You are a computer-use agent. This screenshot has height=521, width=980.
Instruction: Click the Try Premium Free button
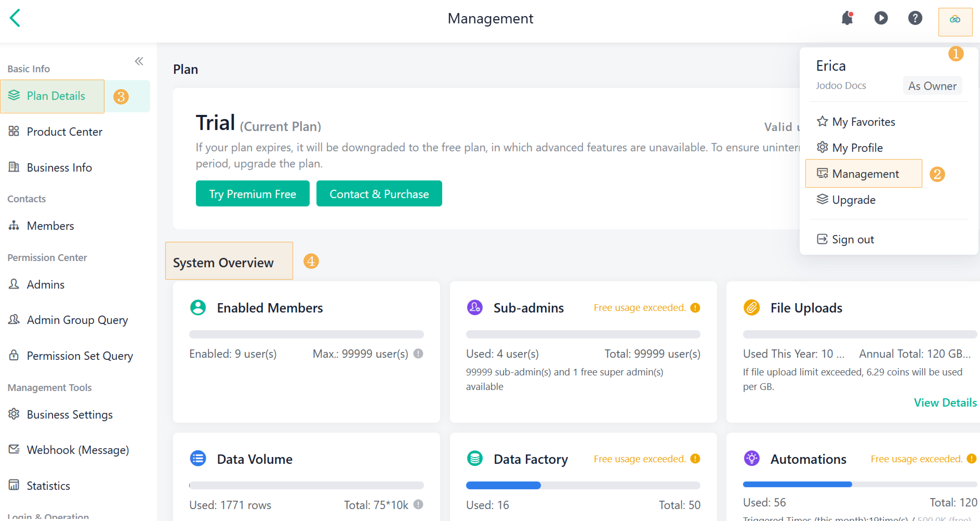253,194
